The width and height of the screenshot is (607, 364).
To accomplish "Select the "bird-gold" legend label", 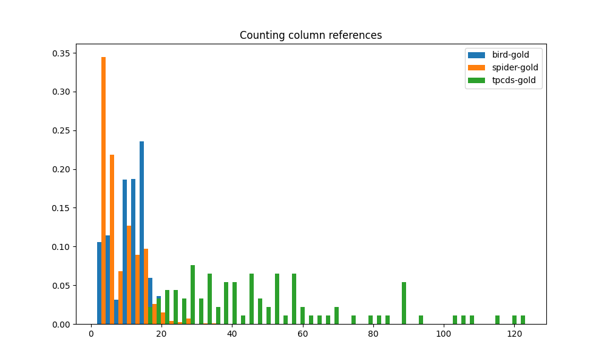I will [x=510, y=55].
